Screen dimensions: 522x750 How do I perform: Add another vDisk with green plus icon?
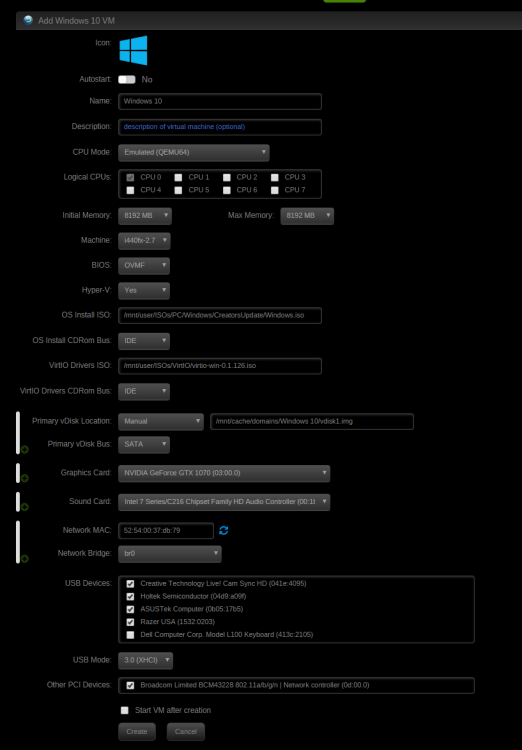click(24, 449)
